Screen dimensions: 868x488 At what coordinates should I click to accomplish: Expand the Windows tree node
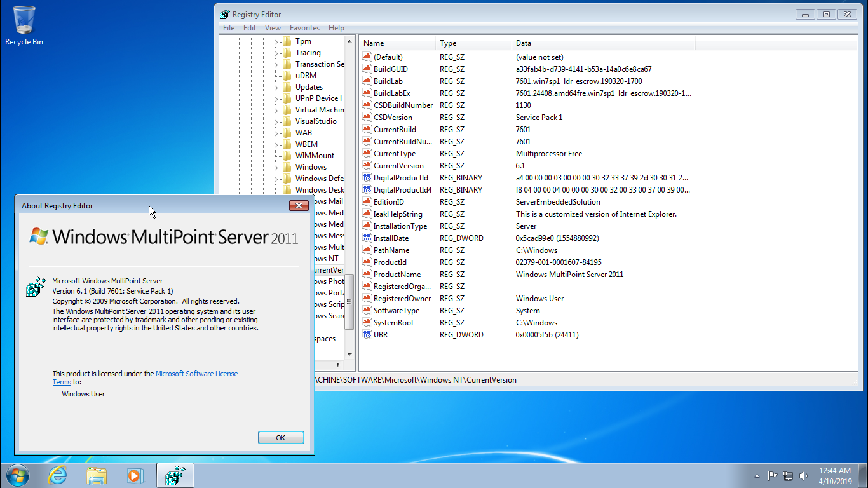coord(276,168)
